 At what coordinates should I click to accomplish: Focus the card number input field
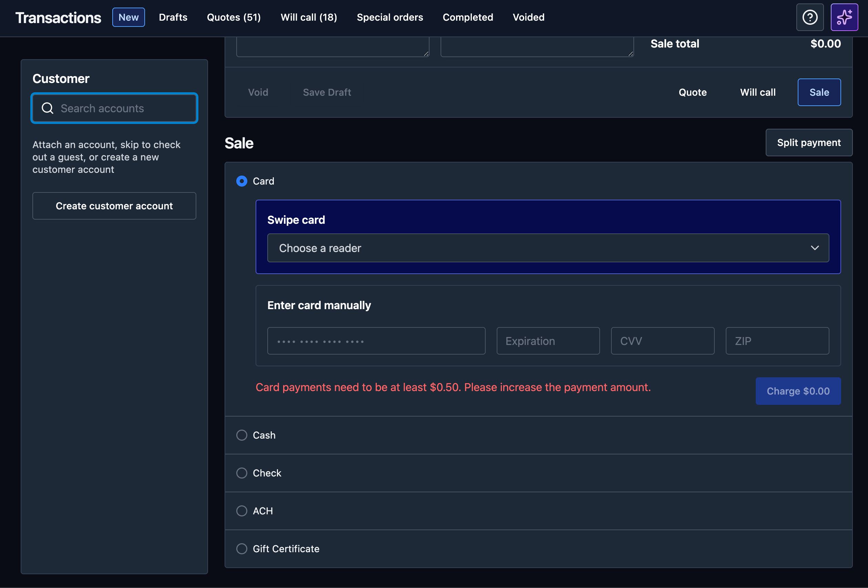(x=376, y=341)
